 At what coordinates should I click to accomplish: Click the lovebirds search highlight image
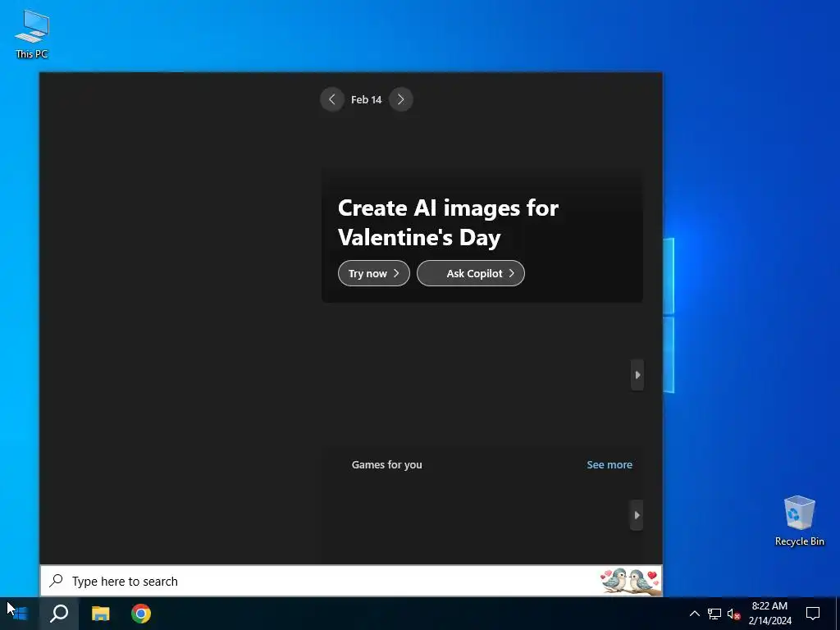[x=630, y=581]
